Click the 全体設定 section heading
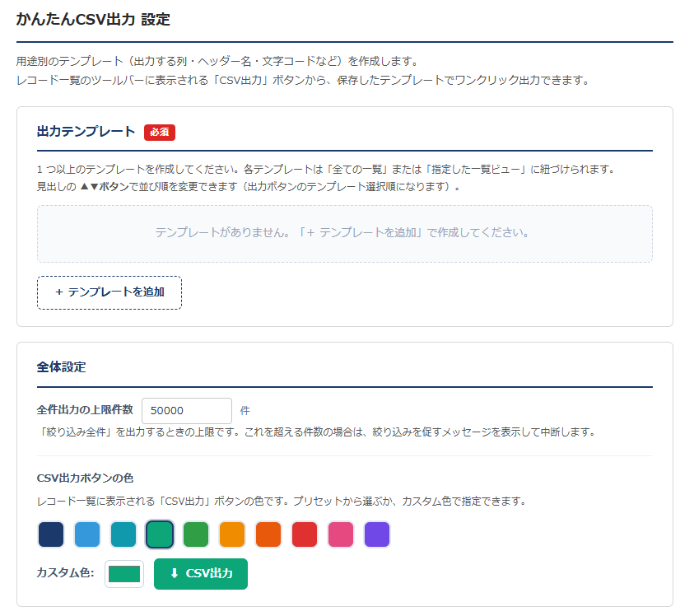Screen dimensions: 680x616 (61, 367)
